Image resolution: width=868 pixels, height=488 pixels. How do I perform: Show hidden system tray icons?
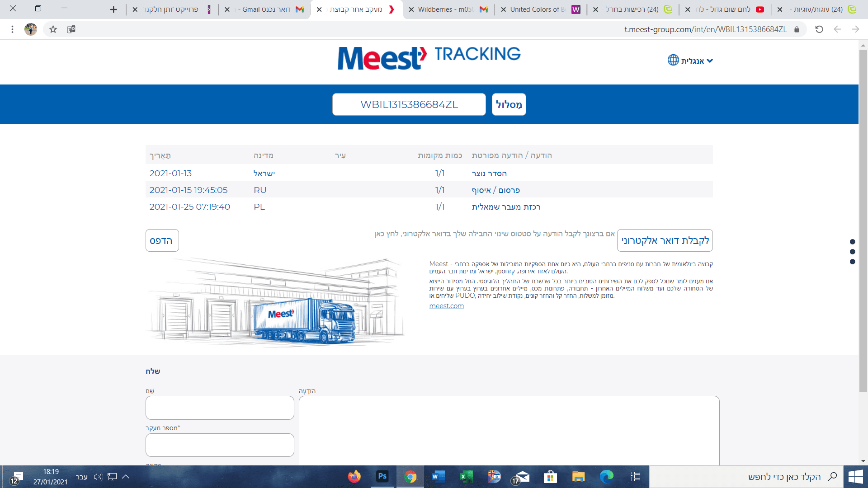[x=126, y=476]
